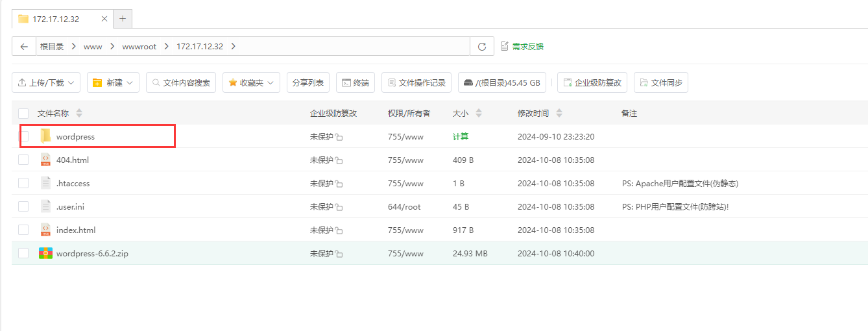This screenshot has width=868, height=331.
Task: Check the .htaccess checkbox
Action: coord(23,183)
